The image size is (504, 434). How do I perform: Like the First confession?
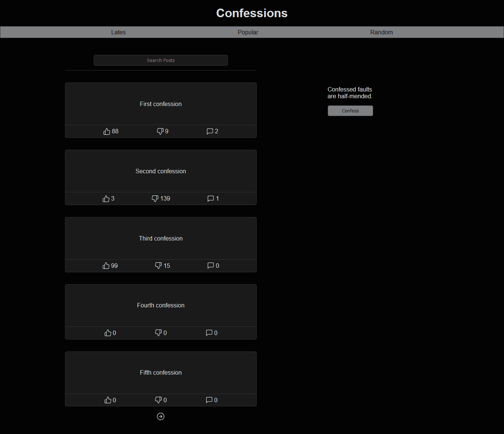click(x=107, y=131)
